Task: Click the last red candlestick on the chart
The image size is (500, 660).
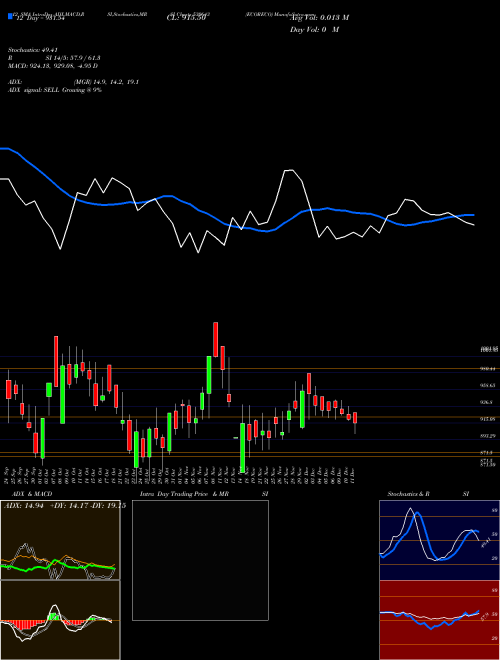Action: click(x=355, y=418)
